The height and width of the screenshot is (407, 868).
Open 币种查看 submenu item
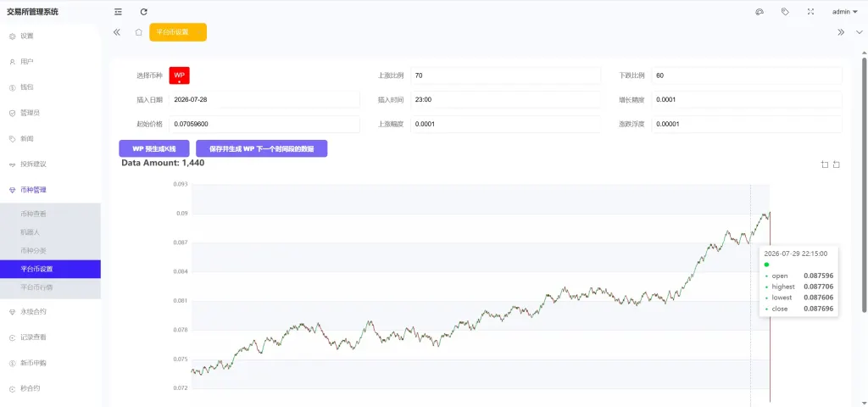coord(50,214)
